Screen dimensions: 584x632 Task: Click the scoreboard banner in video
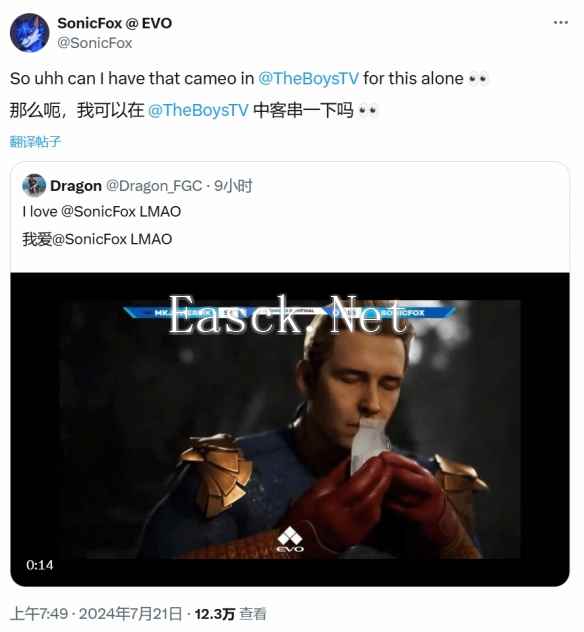290,313
